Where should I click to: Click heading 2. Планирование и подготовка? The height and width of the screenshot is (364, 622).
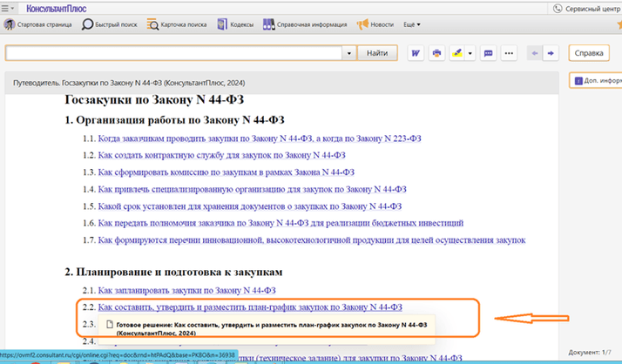173,272
